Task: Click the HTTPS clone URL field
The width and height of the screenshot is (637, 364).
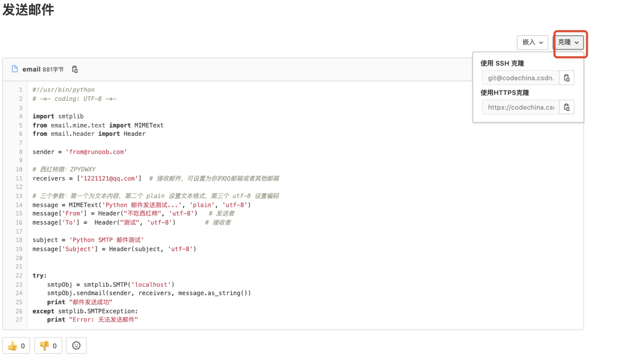Action: click(521, 107)
